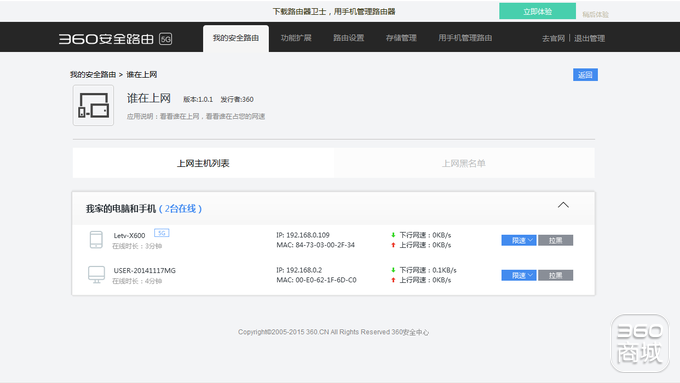Image resolution: width=680 pixels, height=383 pixels.
Task: Go to 路由设置 tab
Action: [x=349, y=38]
